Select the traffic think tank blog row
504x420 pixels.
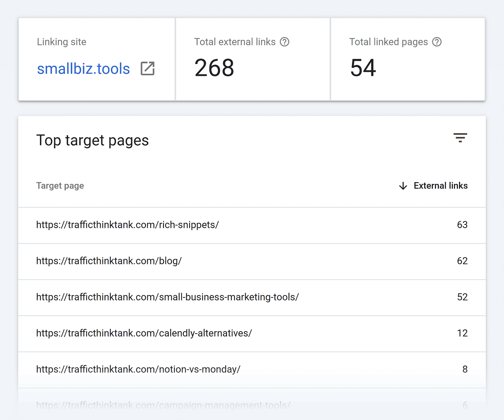click(109, 261)
